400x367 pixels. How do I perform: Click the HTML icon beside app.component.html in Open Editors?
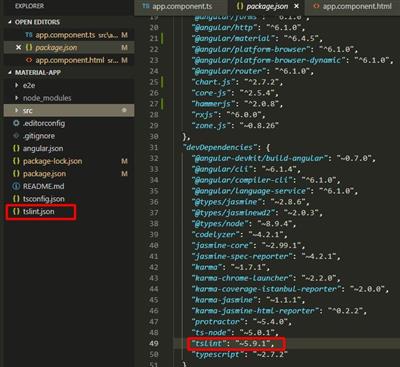tap(29, 60)
